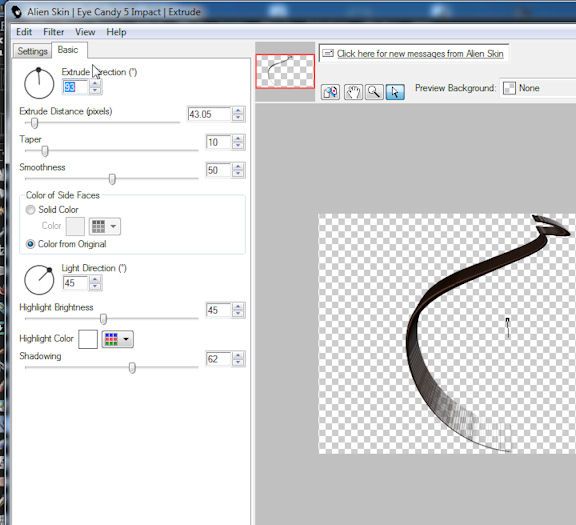Select the Solid Color radio button
The height and width of the screenshot is (525, 576).
(x=30, y=210)
